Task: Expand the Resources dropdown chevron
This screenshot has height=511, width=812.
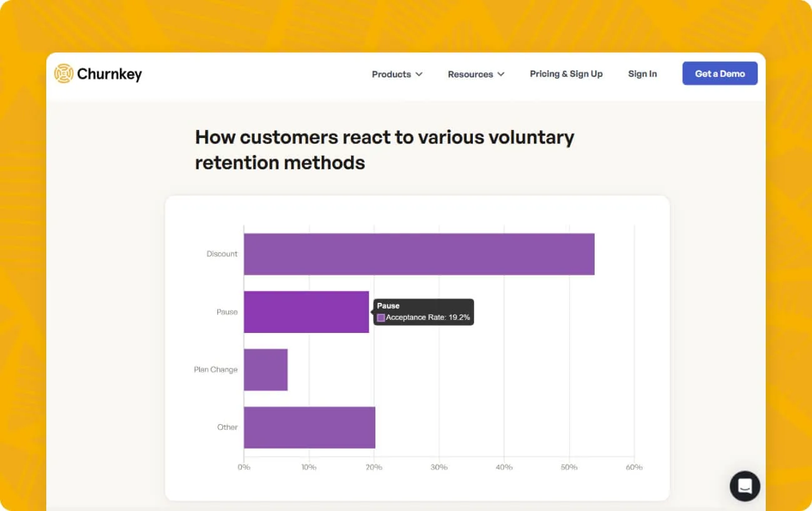Action: click(501, 74)
